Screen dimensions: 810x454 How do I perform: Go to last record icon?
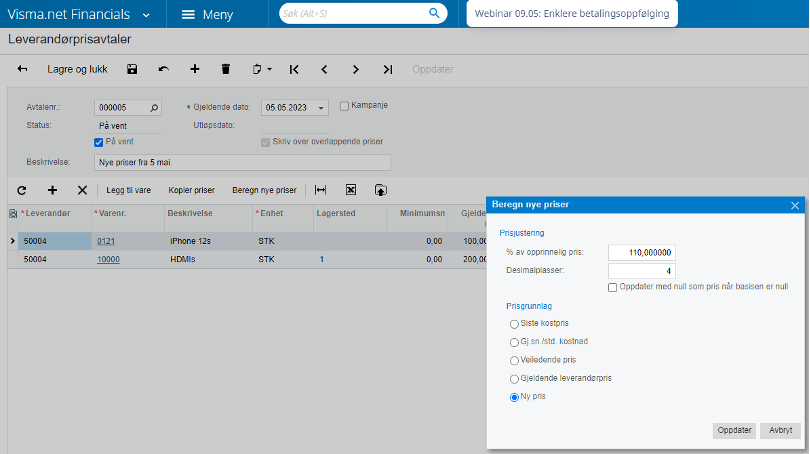coord(387,69)
